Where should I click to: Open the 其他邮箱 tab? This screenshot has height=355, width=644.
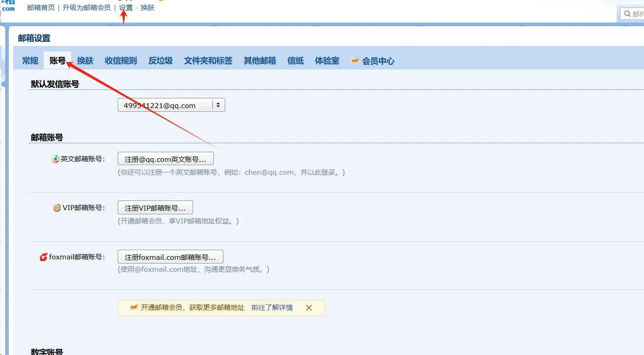pyautogui.click(x=260, y=61)
